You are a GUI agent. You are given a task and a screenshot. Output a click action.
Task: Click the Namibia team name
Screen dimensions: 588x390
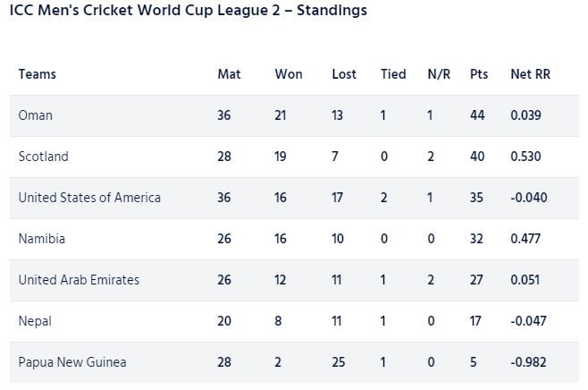[42, 239]
